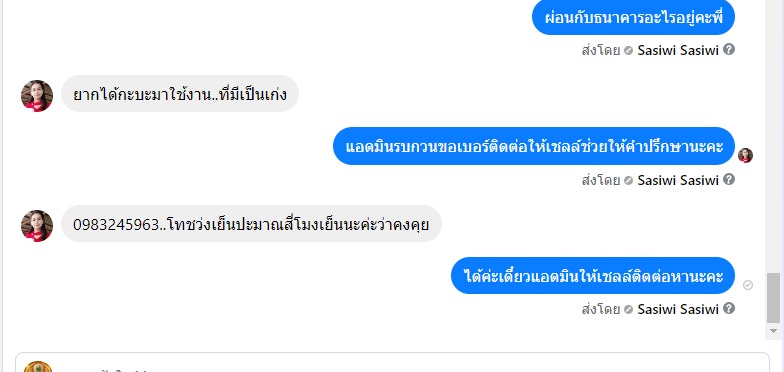Image resolution: width=784 pixels, height=372 pixels.
Task: Click delivered checkmark beside last sent message
Action: (748, 285)
